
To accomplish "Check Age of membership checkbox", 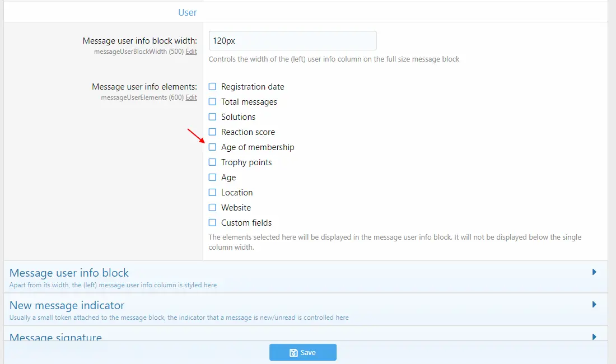I will tap(212, 147).
